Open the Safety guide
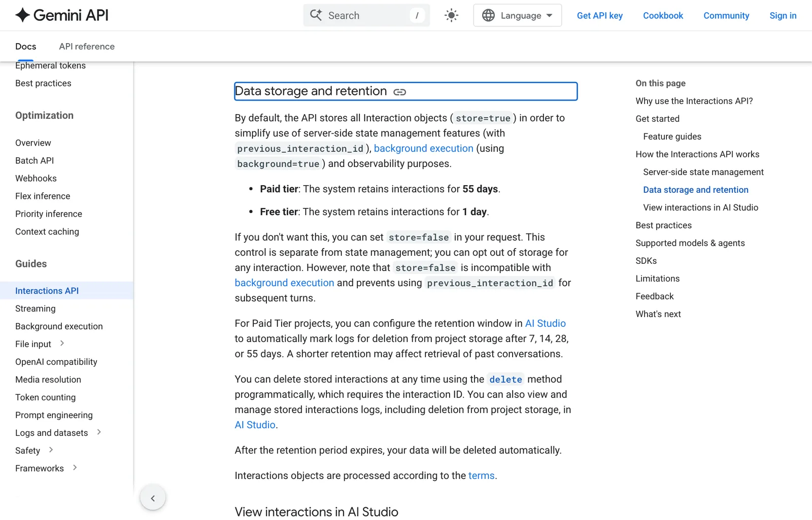The height and width of the screenshot is (520, 812). coord(27,450)
